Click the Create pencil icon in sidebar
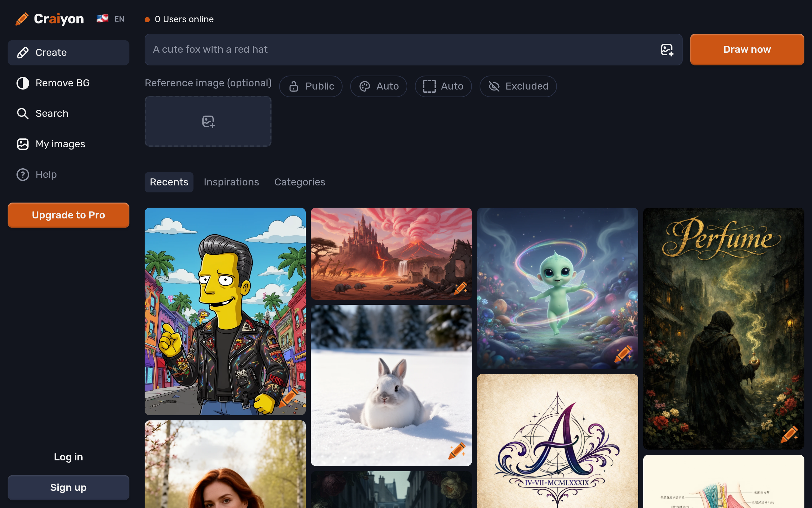The height and width of the screenshot is (508, 812). tap(23, 53)
